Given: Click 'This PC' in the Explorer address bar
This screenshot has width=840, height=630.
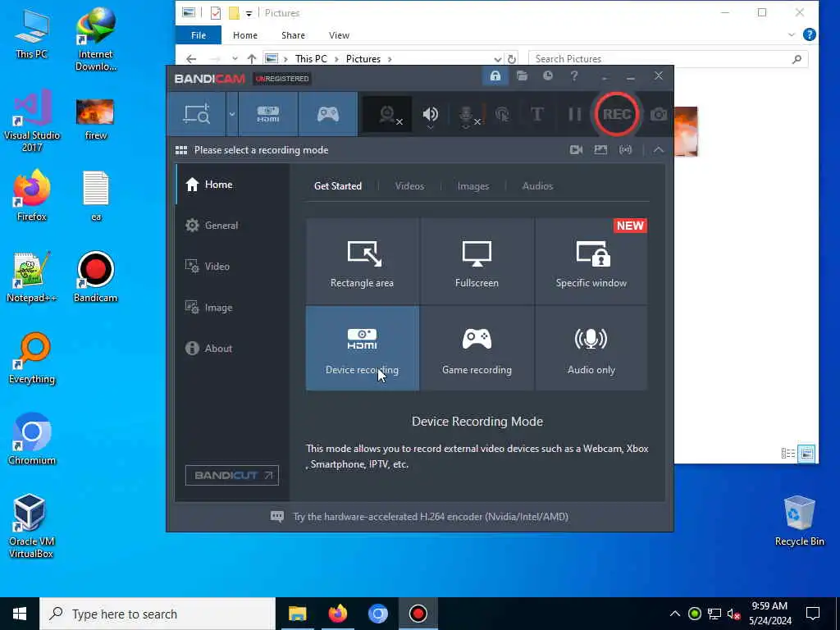Looking at the screenshot, I should point(311,59).
